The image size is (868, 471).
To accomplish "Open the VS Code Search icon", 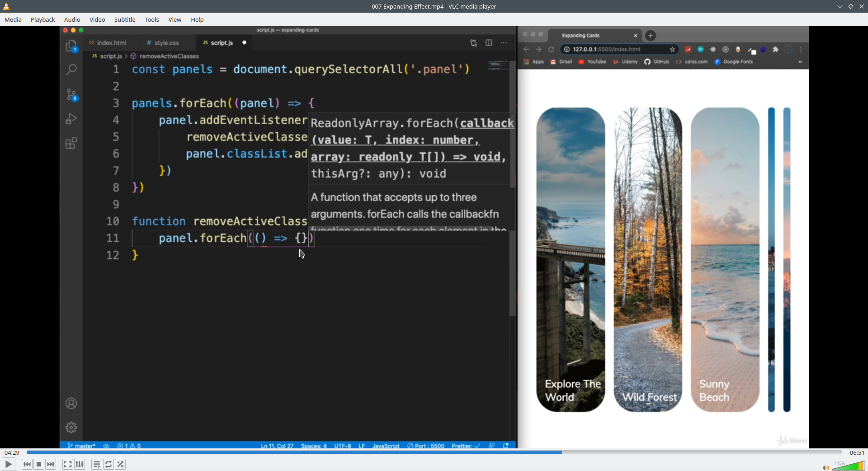I will click(x=71, y=70).
